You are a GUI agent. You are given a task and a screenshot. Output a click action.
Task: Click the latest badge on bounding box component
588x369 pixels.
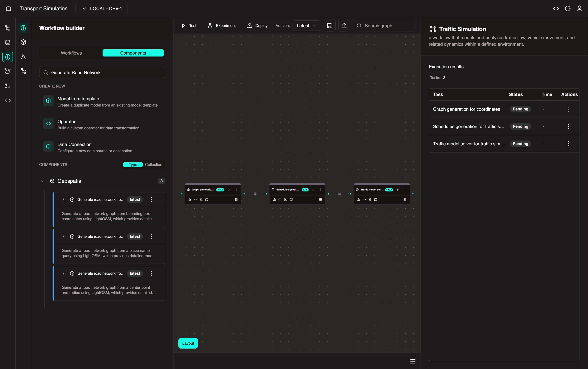pos(135,200)
